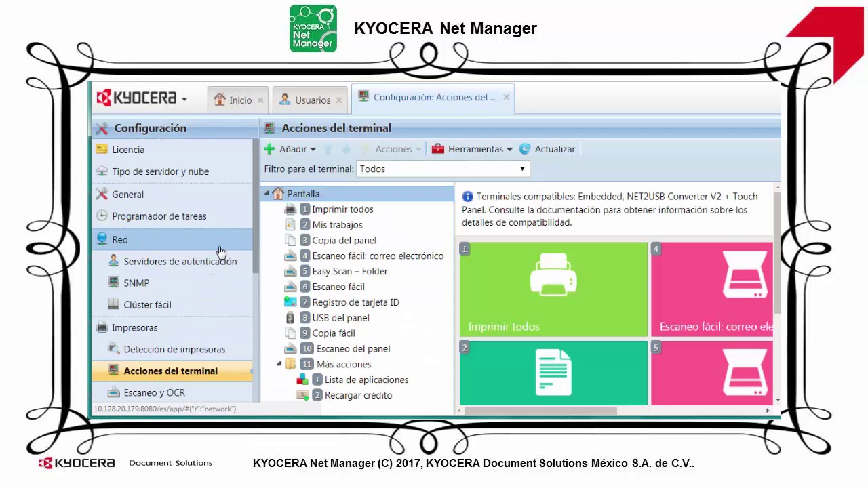Select Copia fácil tree item
Viewport: 868px width, 488px height.
pyautogui.click(x=334, y=333)
